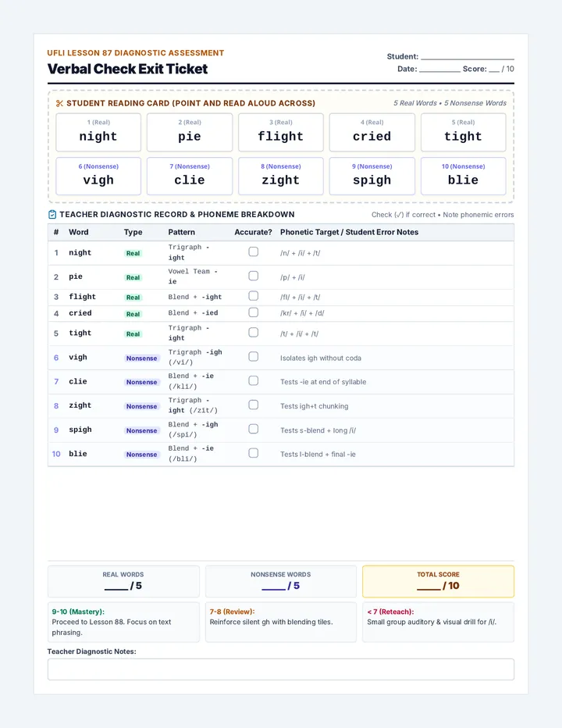Screen dimensions: 562x728
Task: Click the scissors icon beside Student Reading Card
Action: point(59,103)
